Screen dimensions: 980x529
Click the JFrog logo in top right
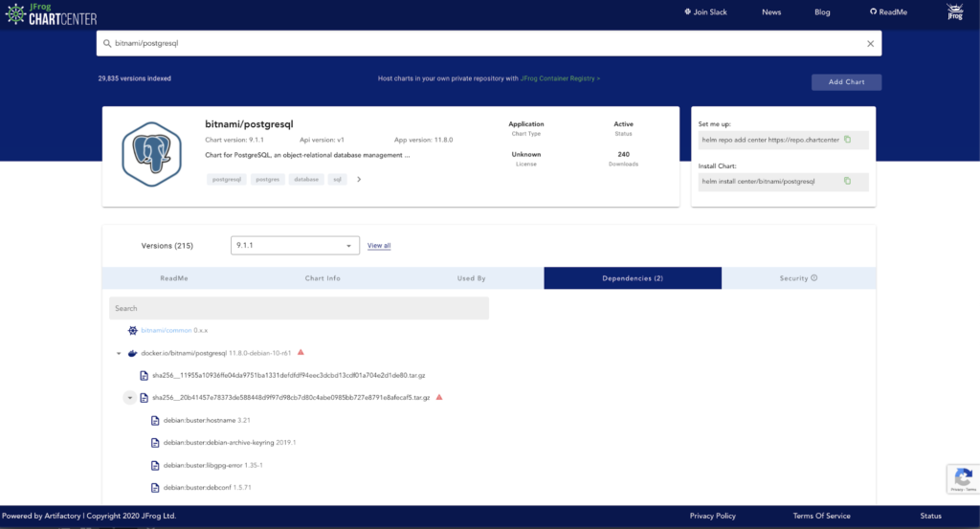pyautogui.click(x=954, y=12)
